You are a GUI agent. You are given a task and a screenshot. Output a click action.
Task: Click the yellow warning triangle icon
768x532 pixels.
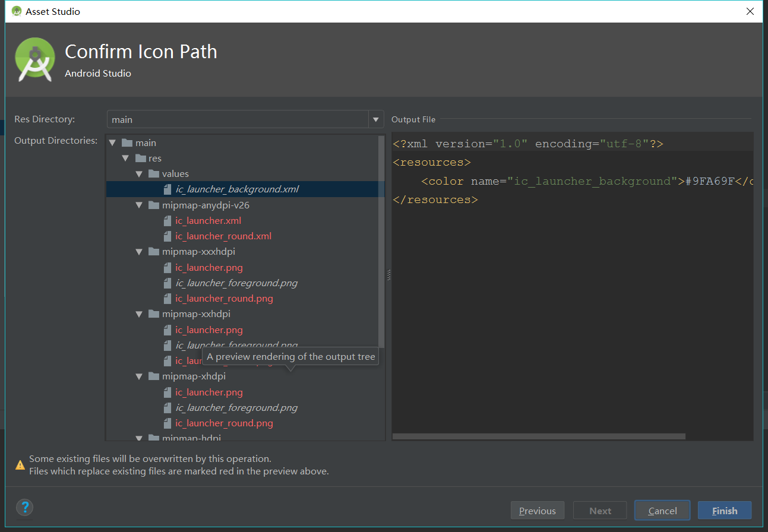click(x=20, y=465)
